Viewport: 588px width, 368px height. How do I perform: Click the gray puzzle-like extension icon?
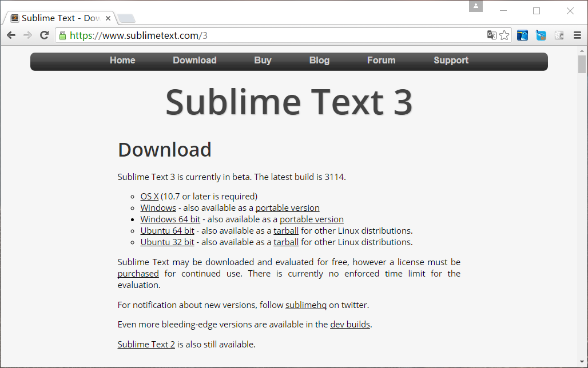pyautogui.click(x=559, y=35)
